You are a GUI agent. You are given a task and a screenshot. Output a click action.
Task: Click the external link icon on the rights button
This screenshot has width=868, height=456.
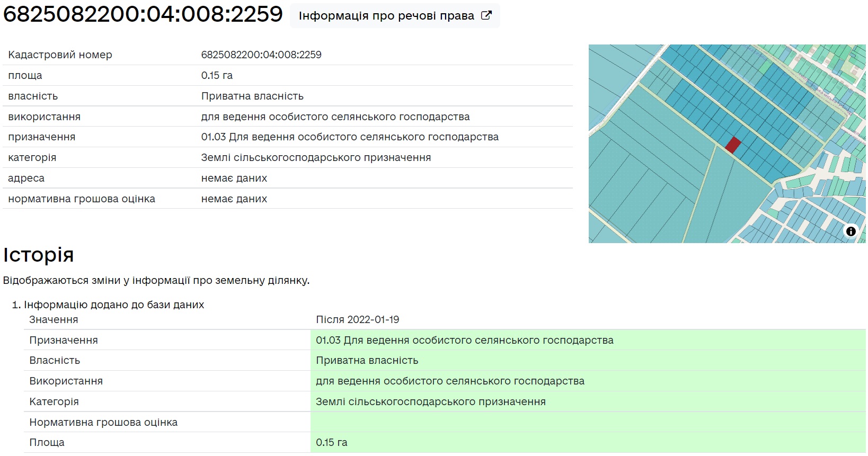pos(486,15)
